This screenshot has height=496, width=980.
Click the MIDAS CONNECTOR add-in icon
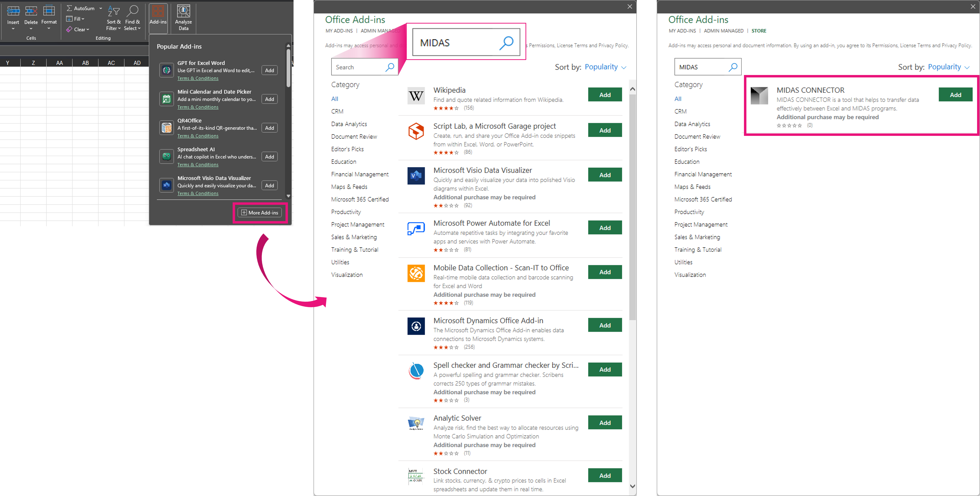(x=759, y=96)
